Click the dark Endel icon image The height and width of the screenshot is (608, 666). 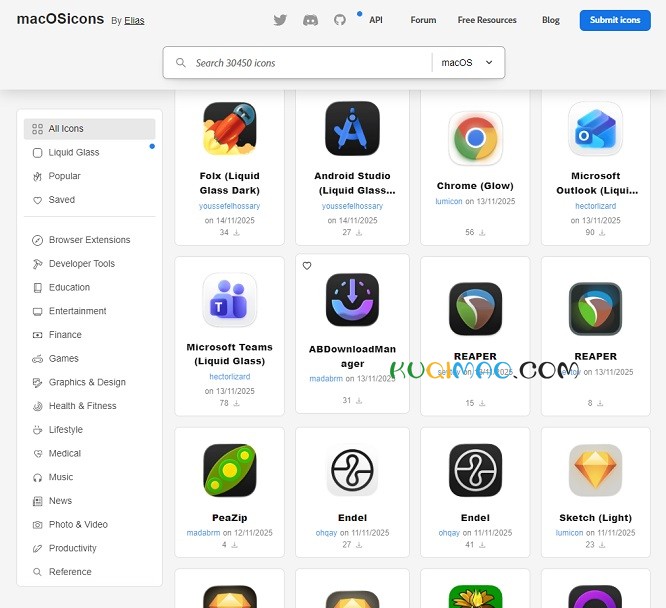(475, 470)
